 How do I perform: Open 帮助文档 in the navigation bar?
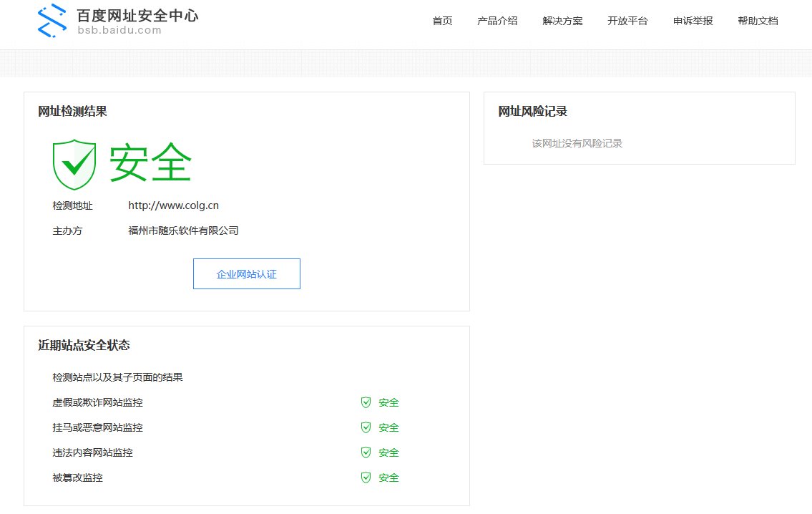point(758,21)
